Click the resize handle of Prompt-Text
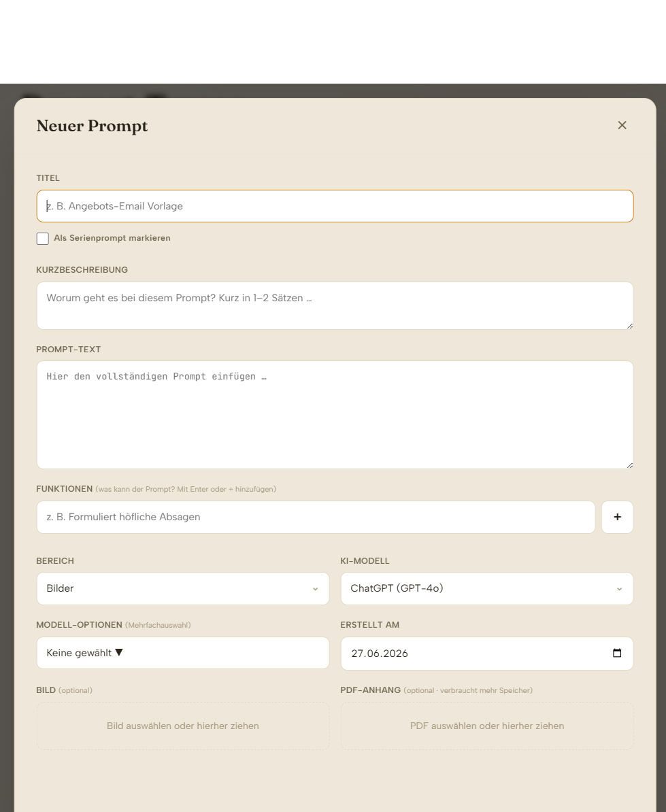Image resolution: width=666 pixels, height=812 pixels. (x=630, y=466)
